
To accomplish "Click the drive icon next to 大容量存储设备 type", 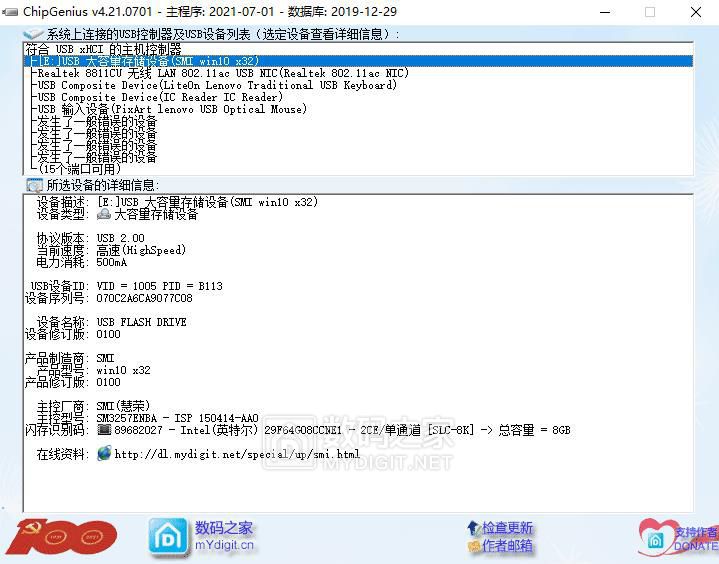I will pyautogui.click(x=104, y=214).
